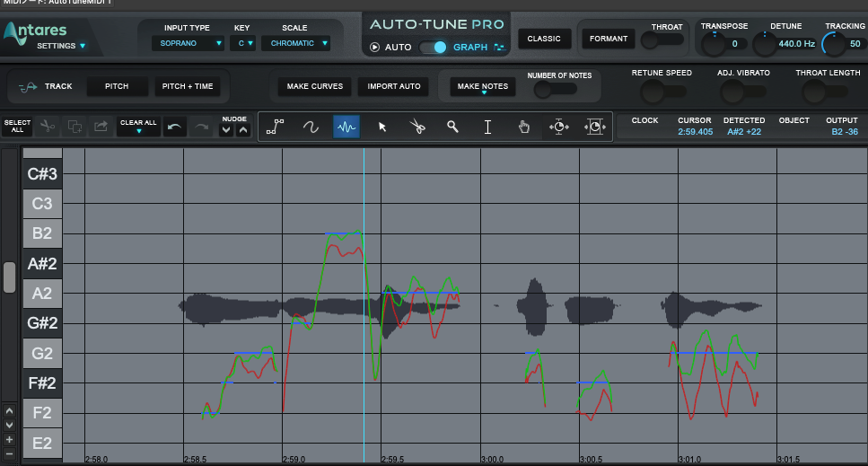Image resolution: width=868 pixels, height=466 pixels.
Task: Nudge selection down
Action: click(x=226, y=130)
